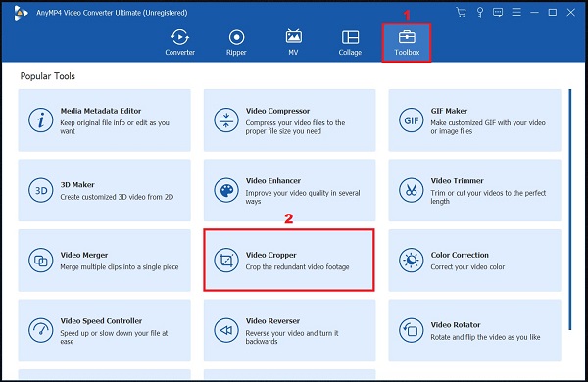Open the MV tab
The image size is (588, 382).
[x=293, y=43]
